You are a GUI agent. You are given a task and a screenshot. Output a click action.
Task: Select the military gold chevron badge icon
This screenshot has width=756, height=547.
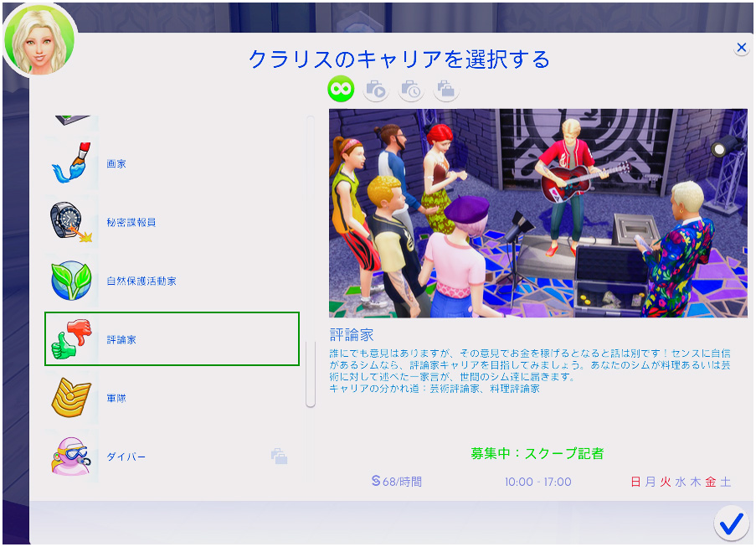[71, 398]
